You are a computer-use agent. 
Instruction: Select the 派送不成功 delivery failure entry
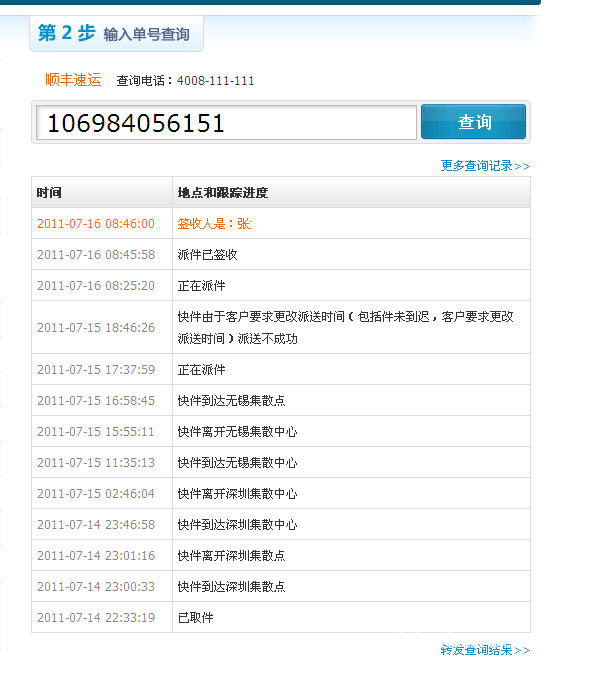(x=345, y=327)
